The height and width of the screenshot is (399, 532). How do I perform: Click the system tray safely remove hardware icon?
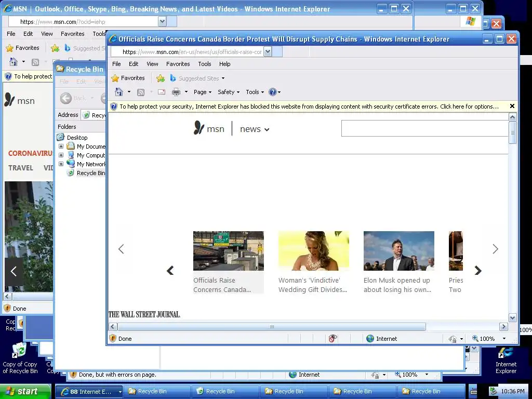click(x=493, y=391)
